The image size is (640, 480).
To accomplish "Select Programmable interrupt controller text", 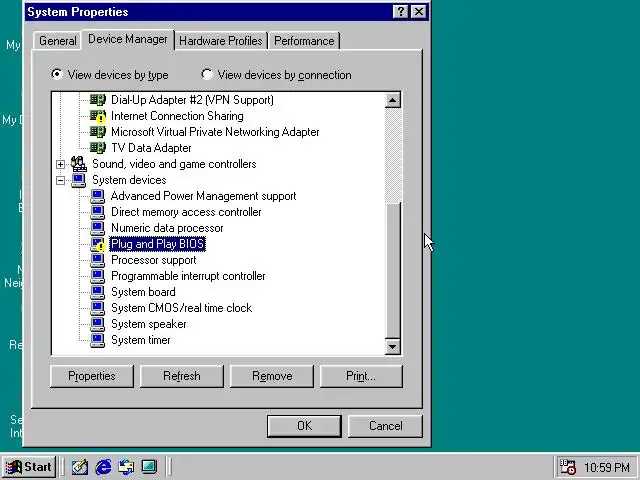I will tap(188, 276).
